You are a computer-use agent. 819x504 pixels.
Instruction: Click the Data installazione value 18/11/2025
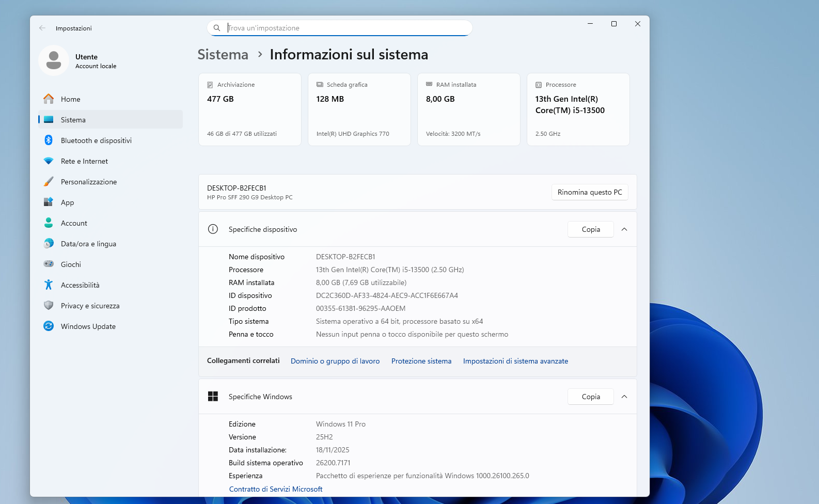(x=333, y=450)
